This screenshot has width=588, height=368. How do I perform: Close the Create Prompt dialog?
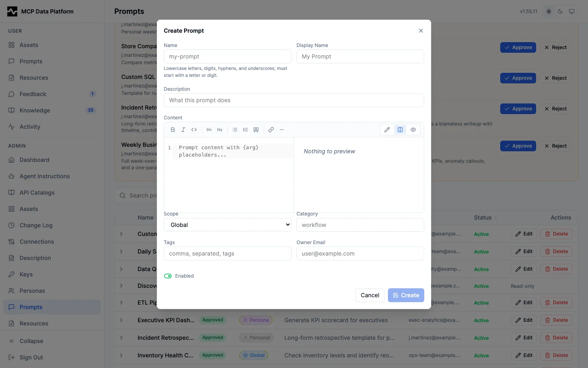(x=421, y=31)
